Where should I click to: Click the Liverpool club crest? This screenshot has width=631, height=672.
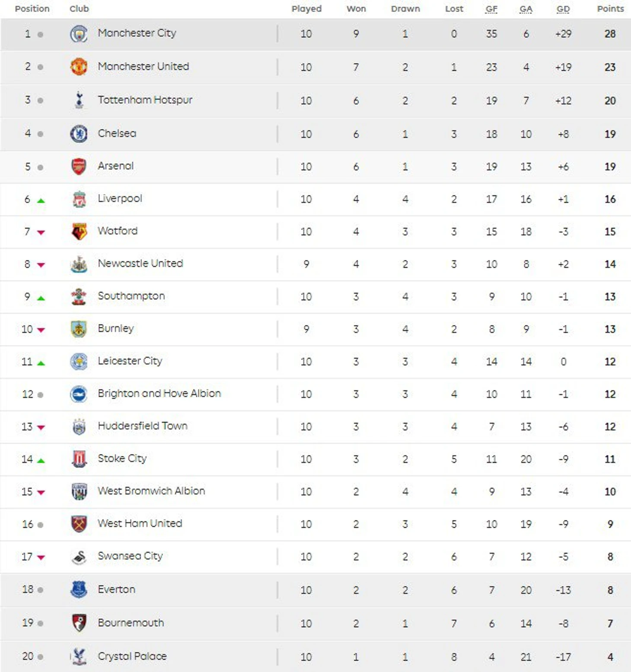(79, 199)
